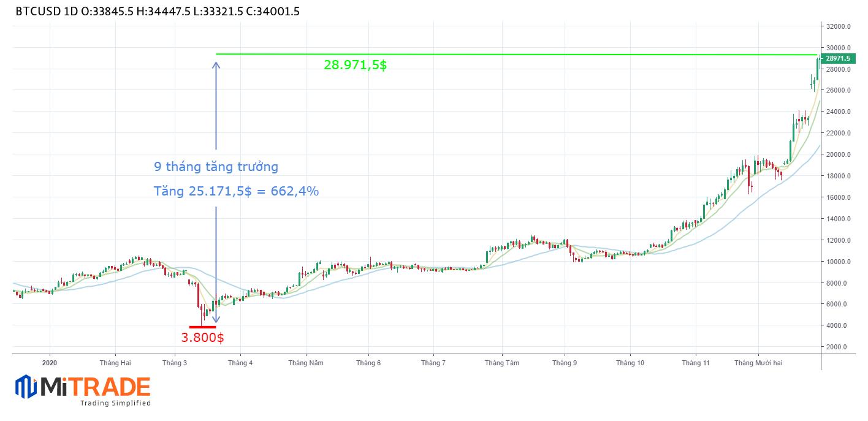Click the downward blue arrow head
The width and height of the screenshot is (868, 421).
coord(215,318)
